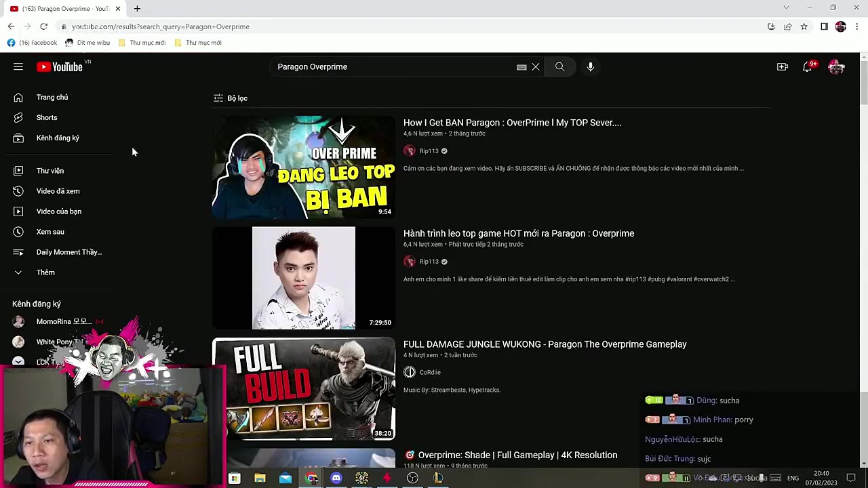
Task: Open the notifications bell
Action: pos(807,66)
